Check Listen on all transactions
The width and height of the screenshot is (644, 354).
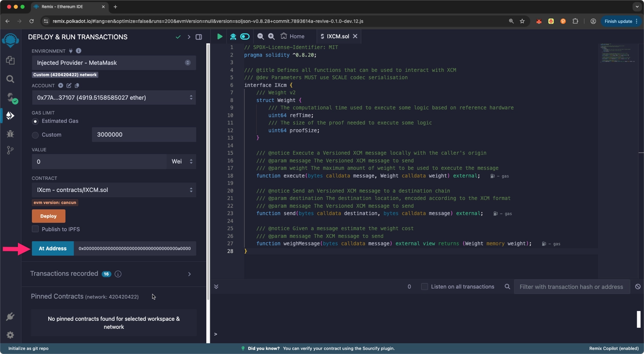pos(425,287)
